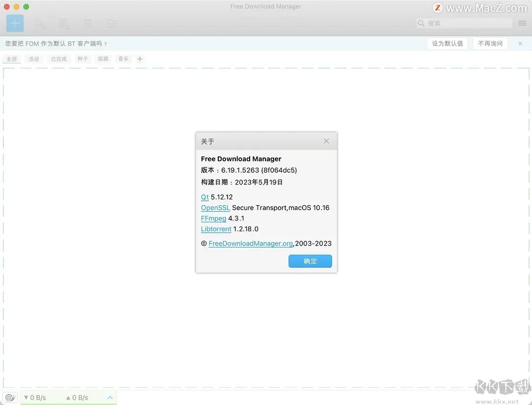Click 不再询问 to dismiss BT client prompt
Viewport: 532px width, 405px height.
[x=490, y=43]
